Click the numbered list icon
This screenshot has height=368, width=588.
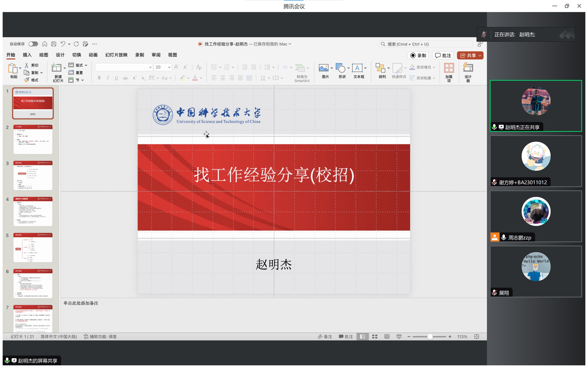pyautogui.click(x=227, y=67)
